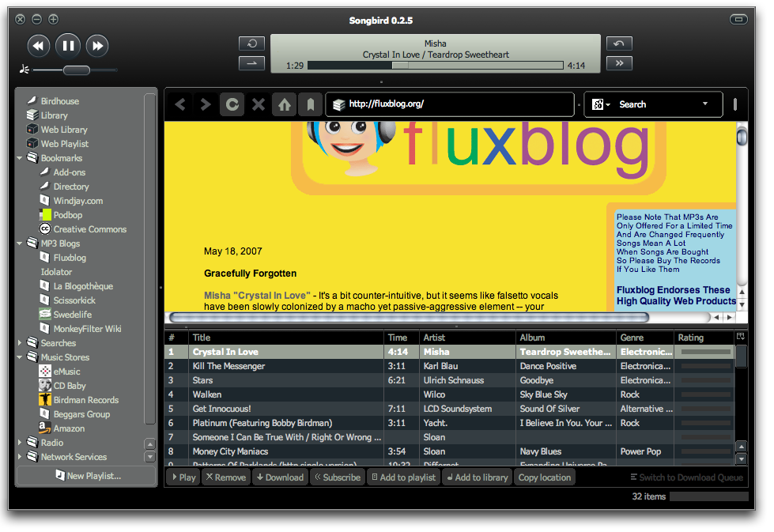Open the Fluxblog bookmark

tap(70, 258)
